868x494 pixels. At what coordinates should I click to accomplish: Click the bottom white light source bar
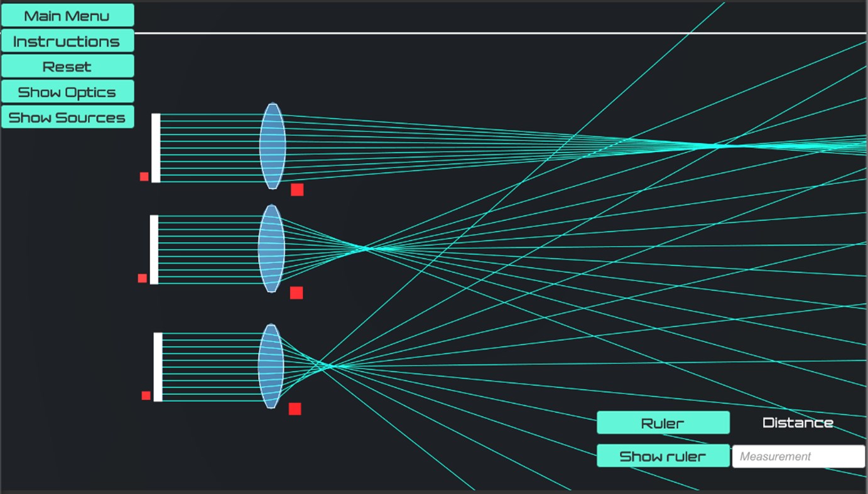coord(156,367)
